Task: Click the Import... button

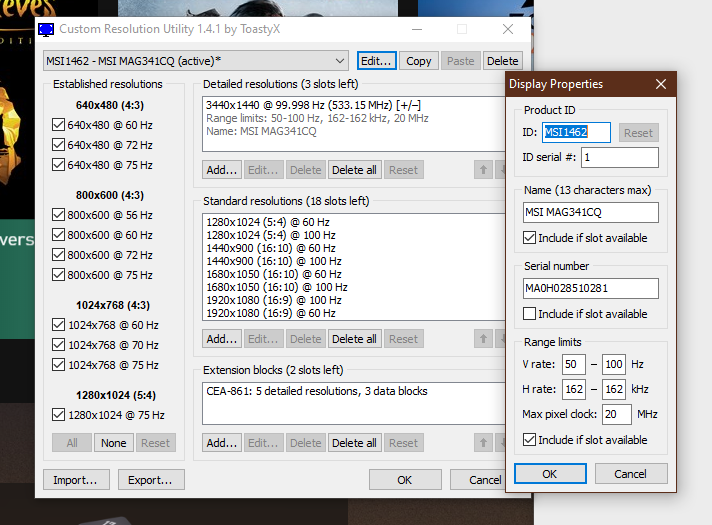Action: tap(76, 480)
